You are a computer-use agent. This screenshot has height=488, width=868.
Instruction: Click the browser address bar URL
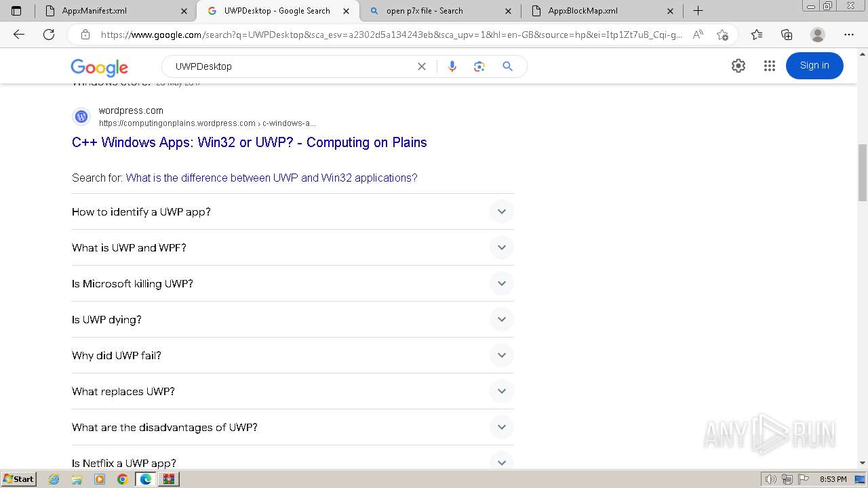coord(392,35)
